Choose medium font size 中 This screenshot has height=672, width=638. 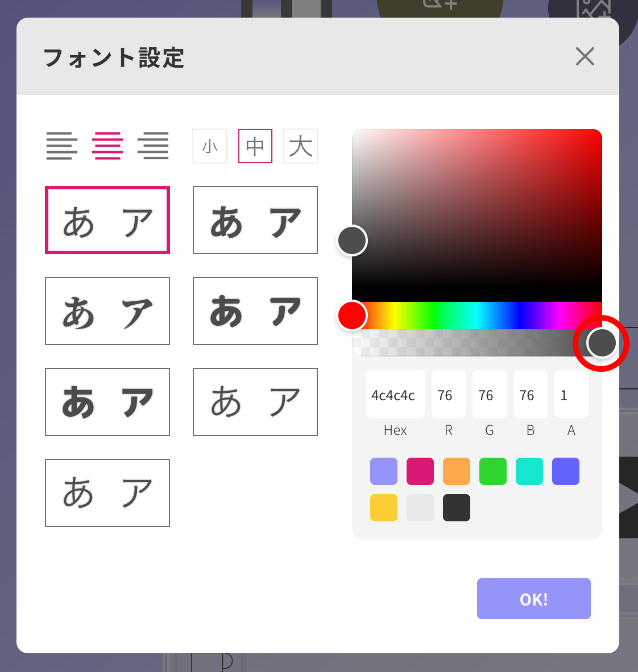255,146
